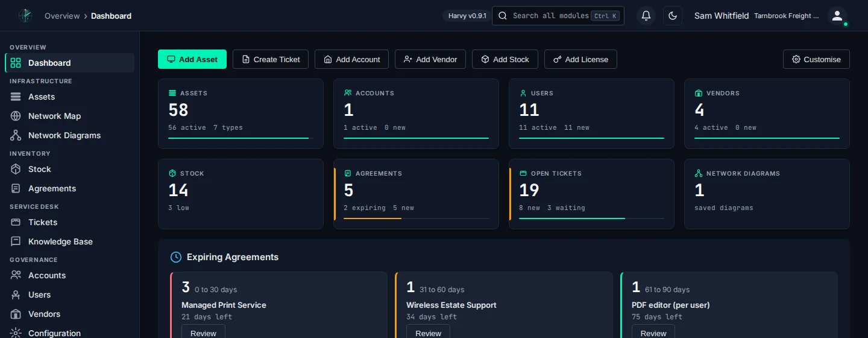Click the "3 low" stock text
The width and height of the screenshot is (868, 338).
pos(178,208)
